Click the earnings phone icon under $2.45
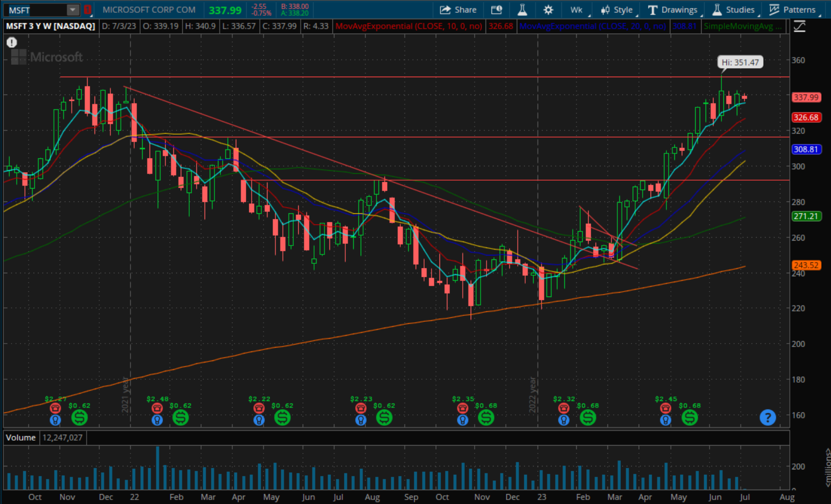The image size is (831, 504). pos(665,408)
